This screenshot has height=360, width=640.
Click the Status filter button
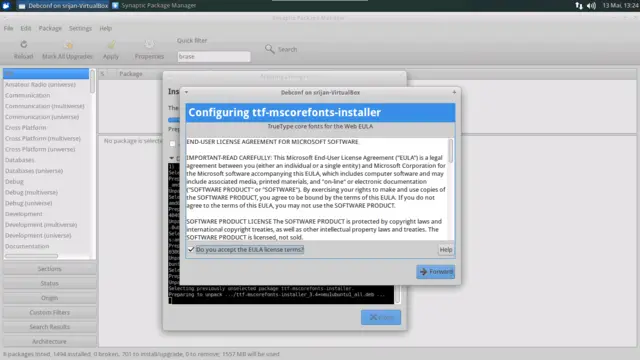click(50, 283)
